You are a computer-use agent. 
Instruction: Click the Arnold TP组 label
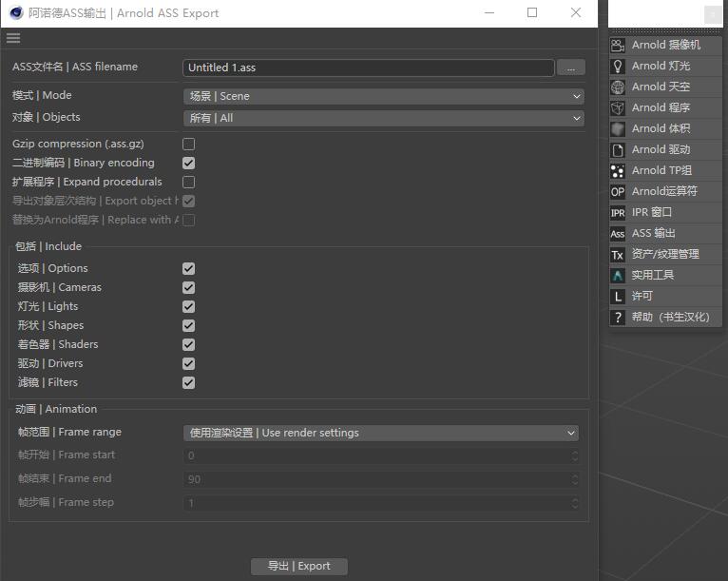click(x=661, y=170)
